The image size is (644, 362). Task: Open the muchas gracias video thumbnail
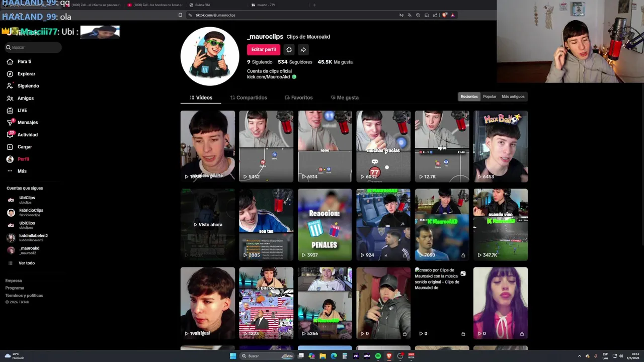383,146
